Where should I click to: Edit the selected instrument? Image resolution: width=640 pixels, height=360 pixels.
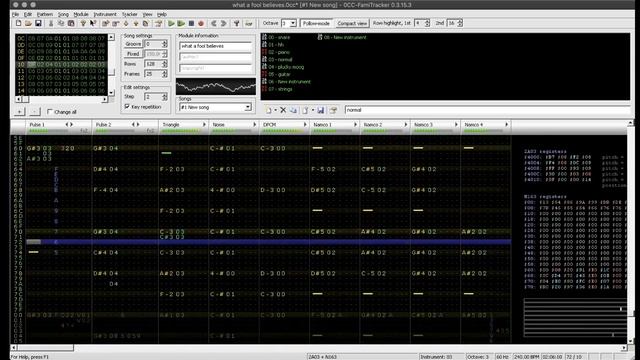tap(333, 110)
